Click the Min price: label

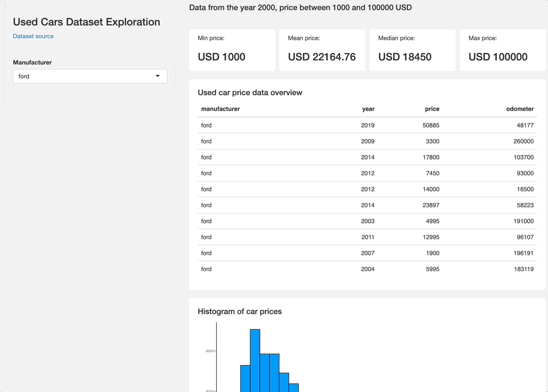click(x=211, y=38)
